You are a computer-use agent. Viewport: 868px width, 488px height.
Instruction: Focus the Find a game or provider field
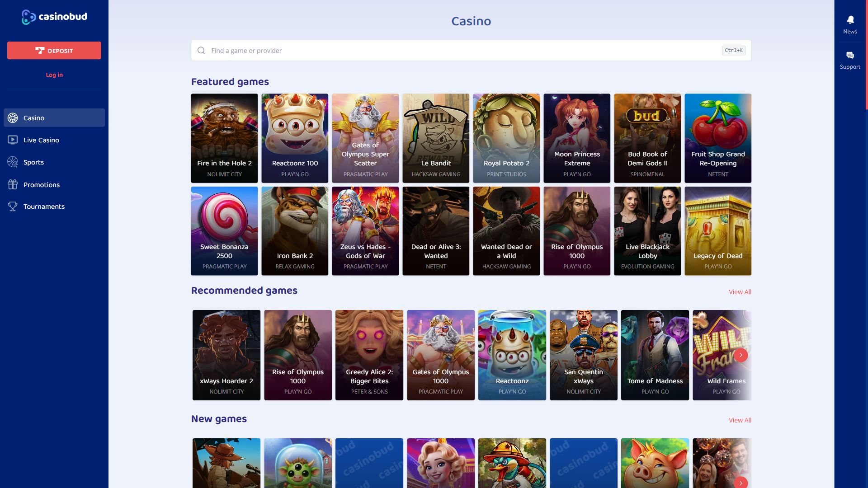(x=471, y=51)
